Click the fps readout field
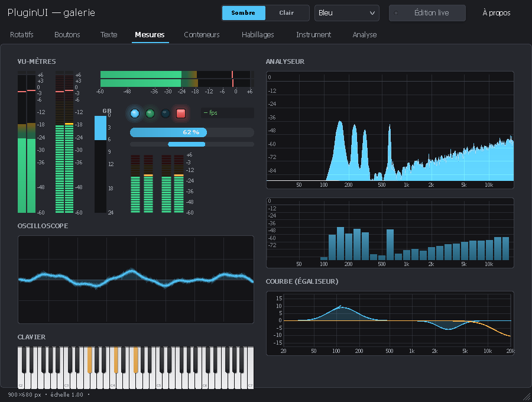The height and width of the screenshot is (402, 532). [x=228, y=113]
